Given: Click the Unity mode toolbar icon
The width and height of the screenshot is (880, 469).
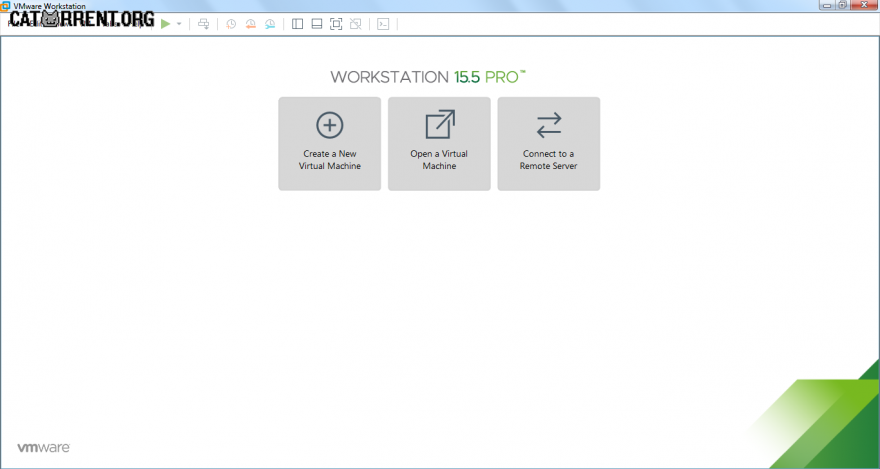Looking at the screenshot, I should 355,24.
